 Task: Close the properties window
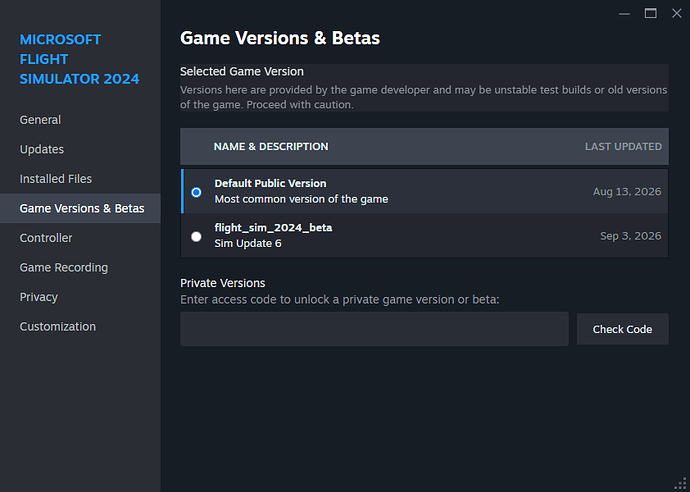(x=677, y=14)
